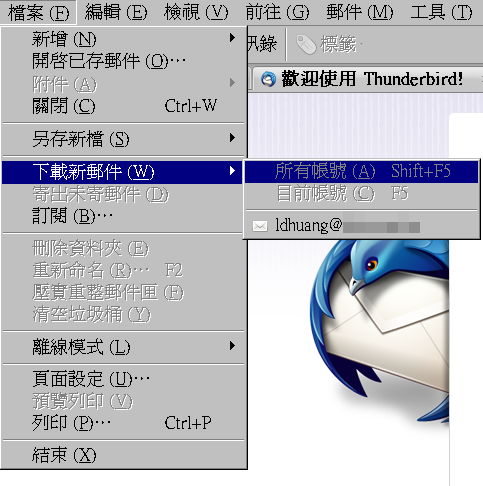Open the 標籤 toolbar dropdown
483x486 pixels.
(x=329, y=44)
